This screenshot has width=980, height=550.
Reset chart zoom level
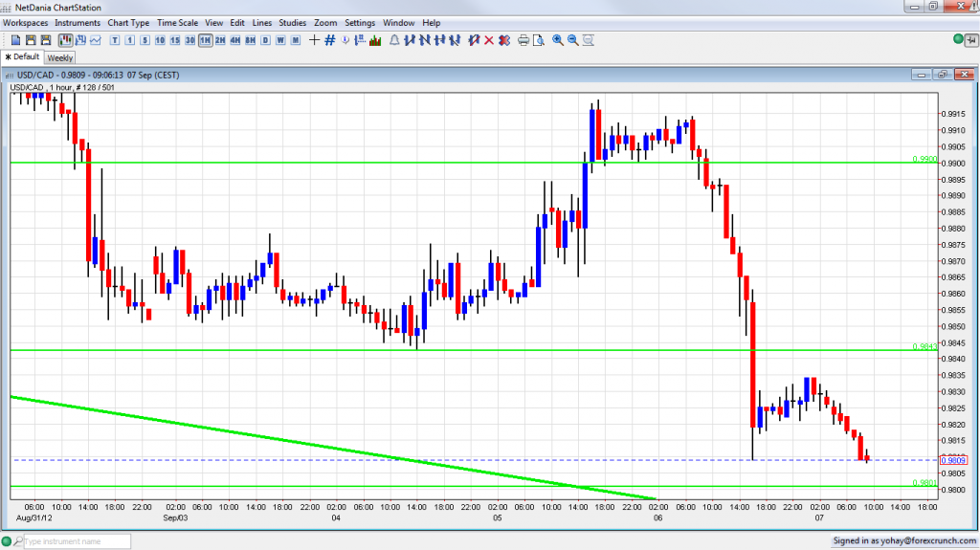tap(589, 40)
